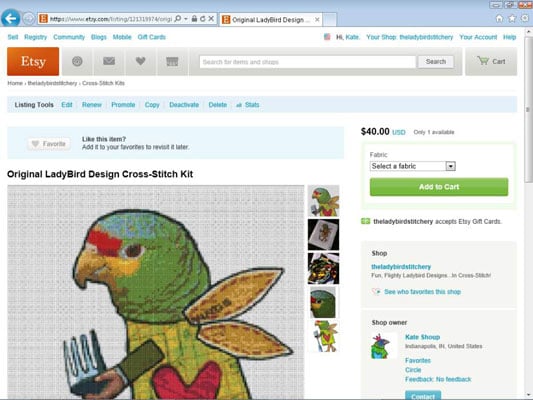
Task: Select the second product photo thumbnail
Action: [x=323, y=234]
